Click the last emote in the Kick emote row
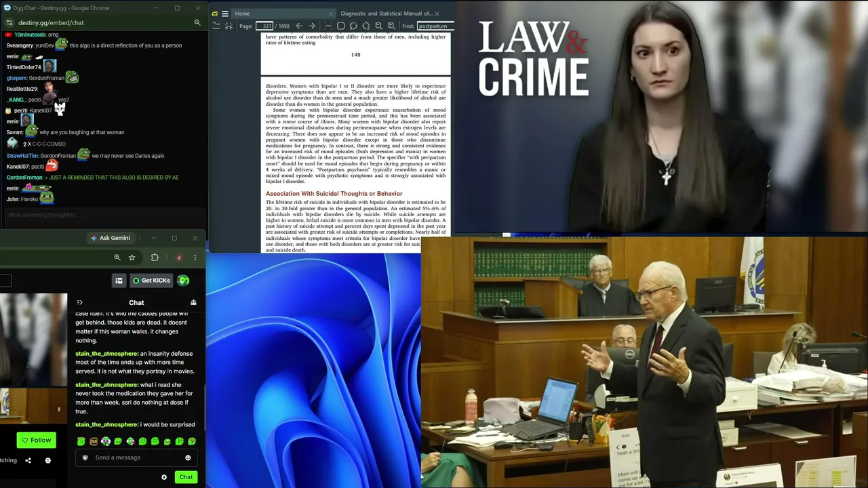868x488 pixels. 192,441
